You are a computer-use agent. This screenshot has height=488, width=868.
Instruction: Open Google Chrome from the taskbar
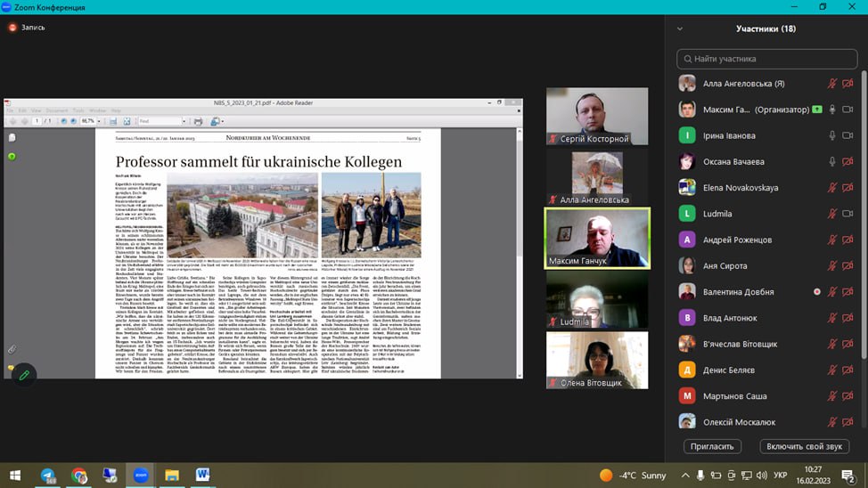point(78,476)
